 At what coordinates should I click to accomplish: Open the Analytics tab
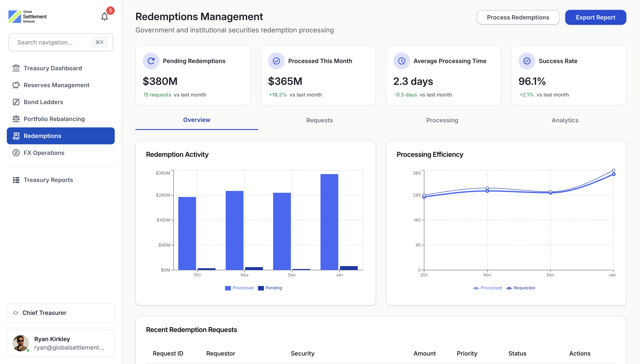[565, 120]
